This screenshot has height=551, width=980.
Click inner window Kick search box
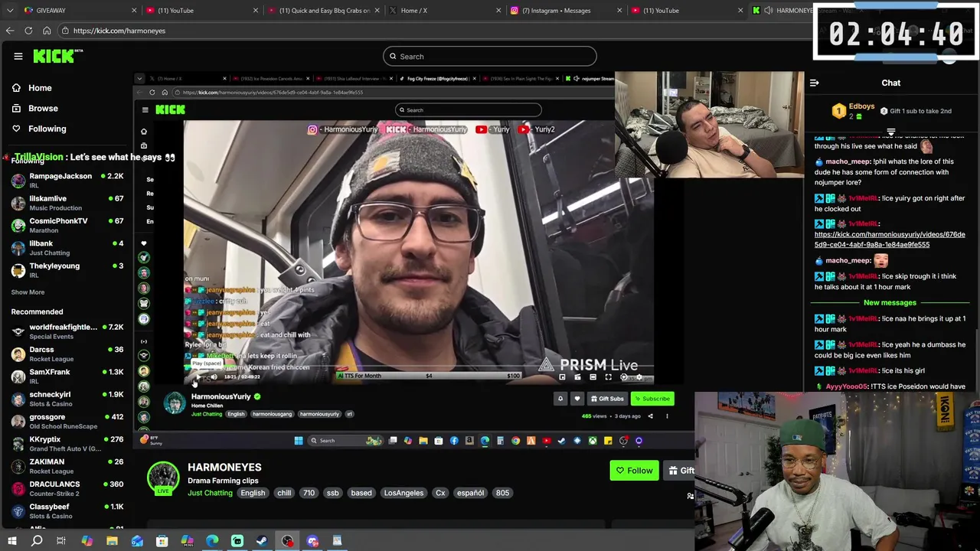[x=469, y=110]
